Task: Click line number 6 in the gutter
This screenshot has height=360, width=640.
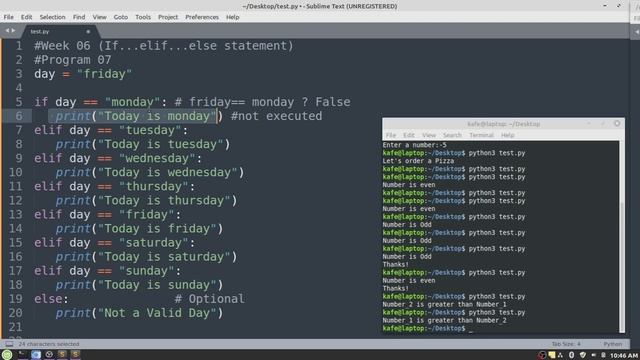Action: [x=19, y=116]
